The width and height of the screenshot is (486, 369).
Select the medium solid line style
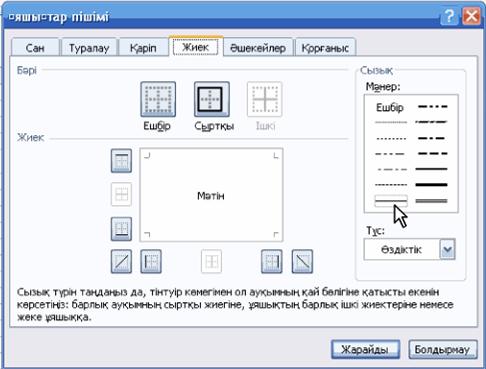(x=432, y=169)
